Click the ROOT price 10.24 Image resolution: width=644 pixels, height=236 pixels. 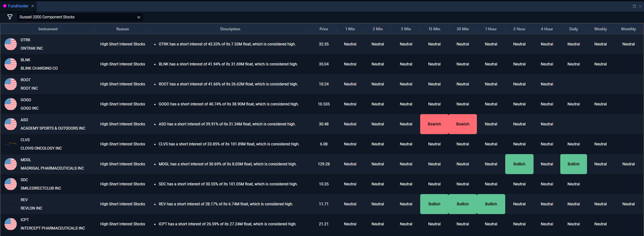324,84
